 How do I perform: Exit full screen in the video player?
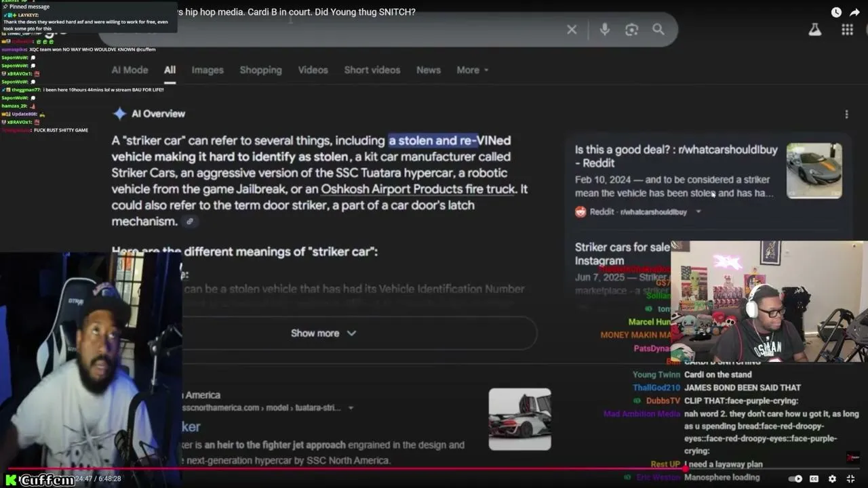850,479
